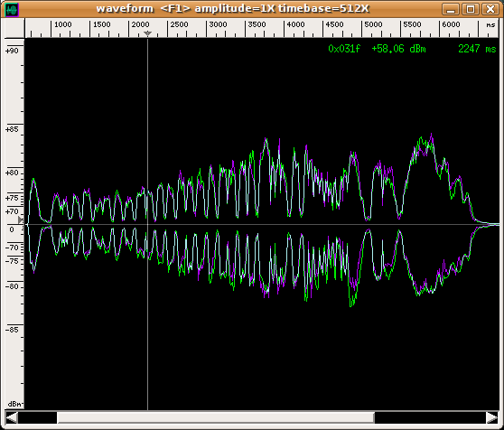Click the ms unit label on time ruler
Screen dimensions: 504x430
pyautogui.click(x=490, y=24)
